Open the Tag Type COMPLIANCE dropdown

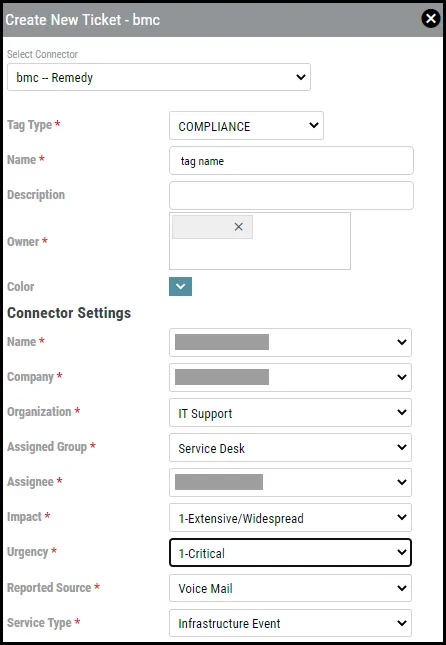click(x=246, y=125)
